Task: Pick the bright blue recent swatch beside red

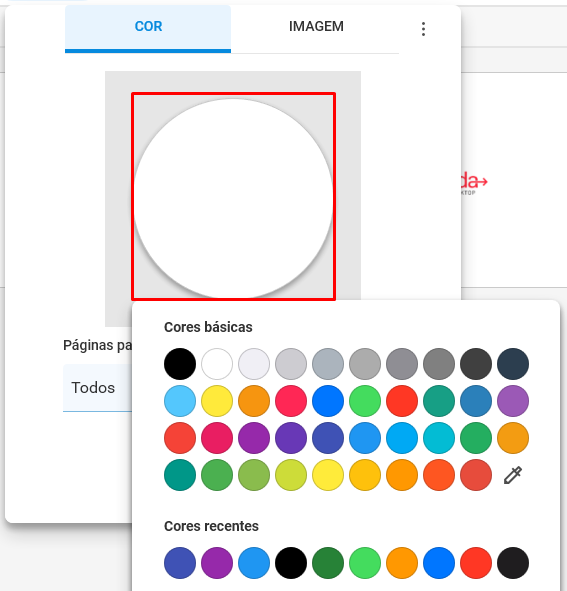Action: pos(439,563)
